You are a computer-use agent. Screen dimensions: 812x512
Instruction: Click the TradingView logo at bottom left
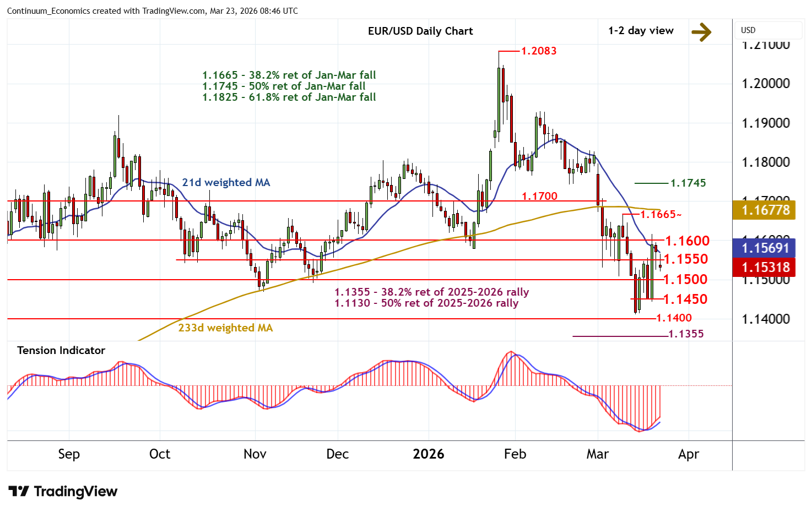(x=63, y=491)
